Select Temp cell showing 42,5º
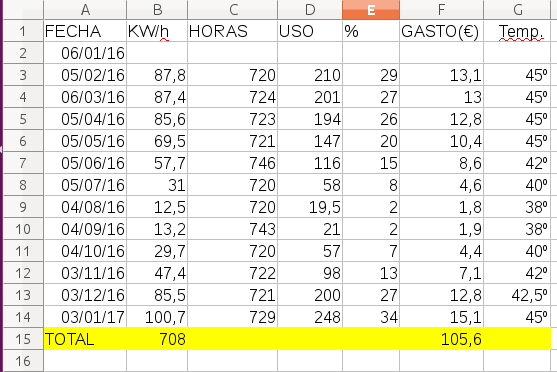This screenshot has width=557, height=372. [x=517, y=295]
